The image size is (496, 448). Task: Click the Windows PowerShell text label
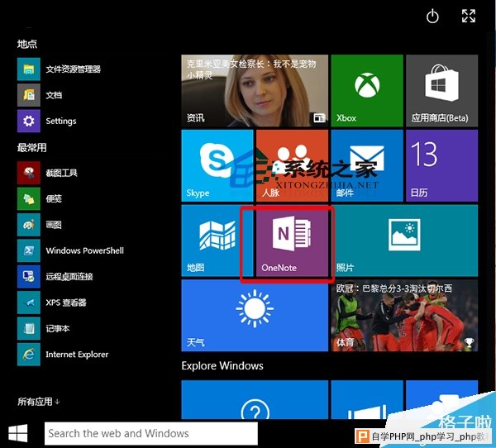pos(85,250)
